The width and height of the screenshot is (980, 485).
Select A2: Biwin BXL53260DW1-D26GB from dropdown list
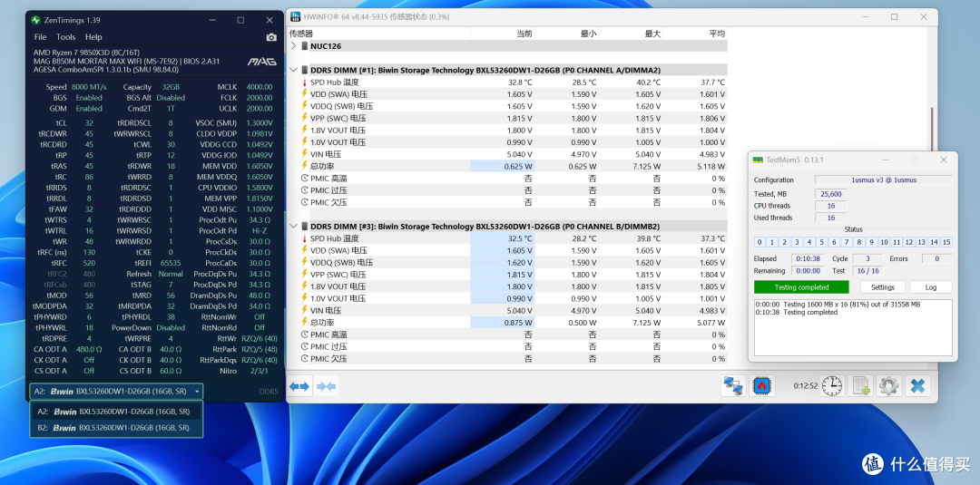116,412
